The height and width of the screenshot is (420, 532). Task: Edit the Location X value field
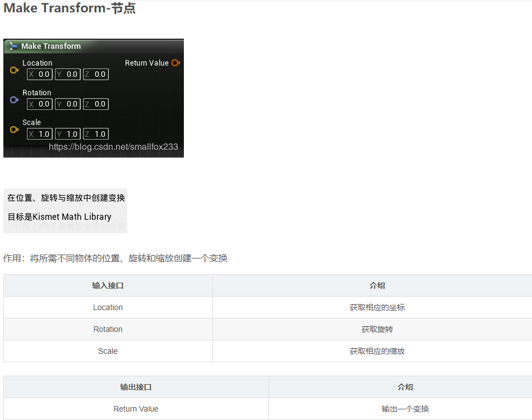click(x=40, y=74)
